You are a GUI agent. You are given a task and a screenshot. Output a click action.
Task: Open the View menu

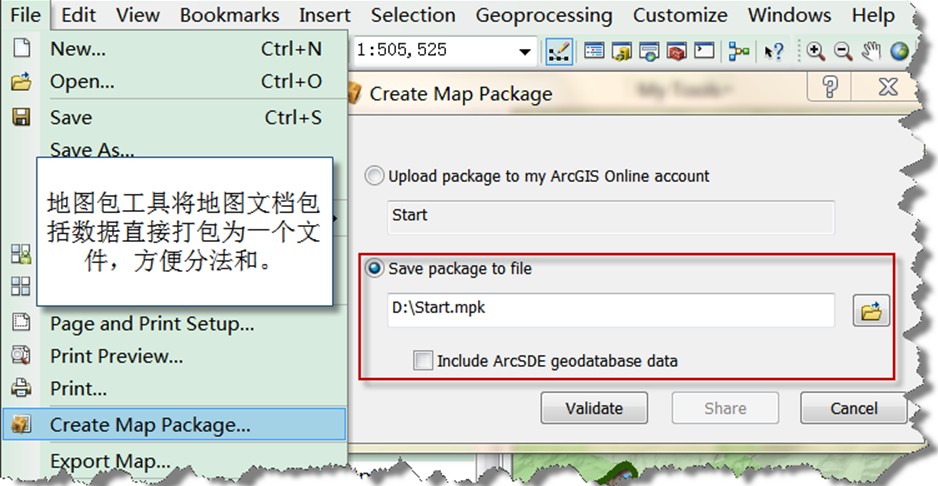tap(138, 15)
